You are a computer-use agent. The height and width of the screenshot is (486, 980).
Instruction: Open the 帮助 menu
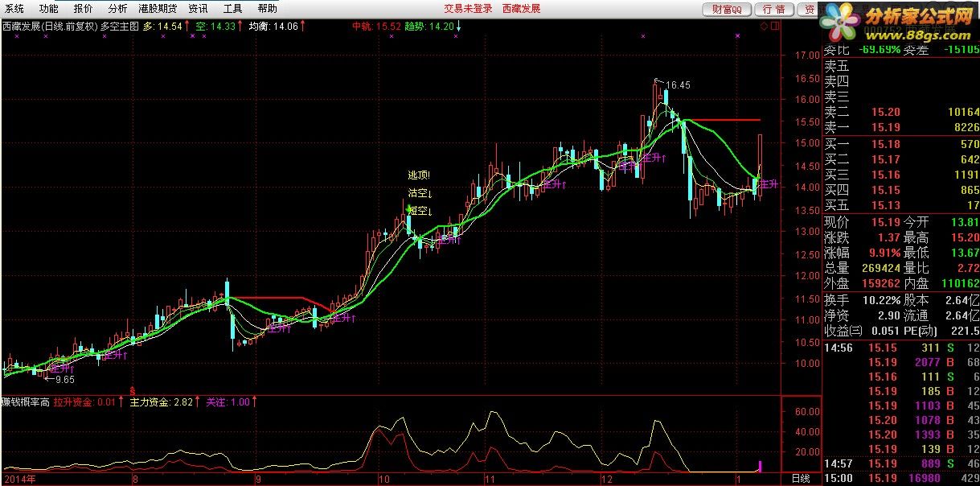click(267, 9)
